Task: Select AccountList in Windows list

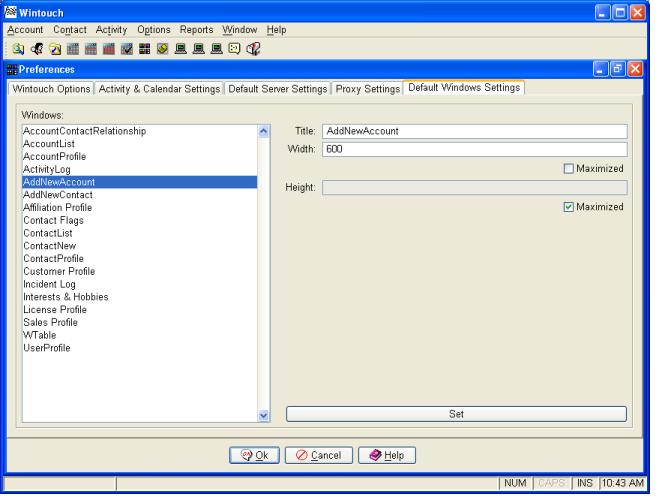Action: [x=139, y=144]
